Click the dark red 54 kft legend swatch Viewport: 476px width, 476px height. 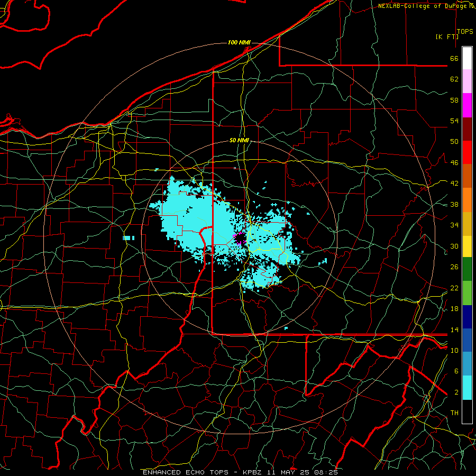click(x=467, y=129)
